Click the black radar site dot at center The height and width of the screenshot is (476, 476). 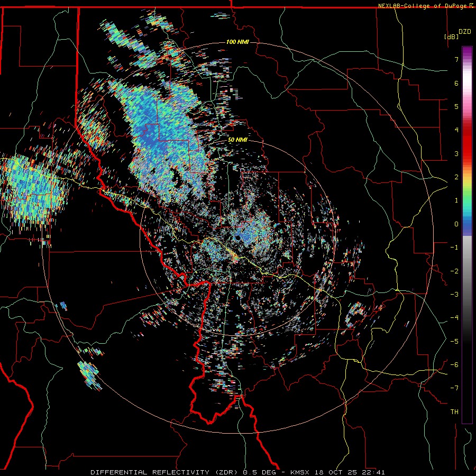pos(237,237)
